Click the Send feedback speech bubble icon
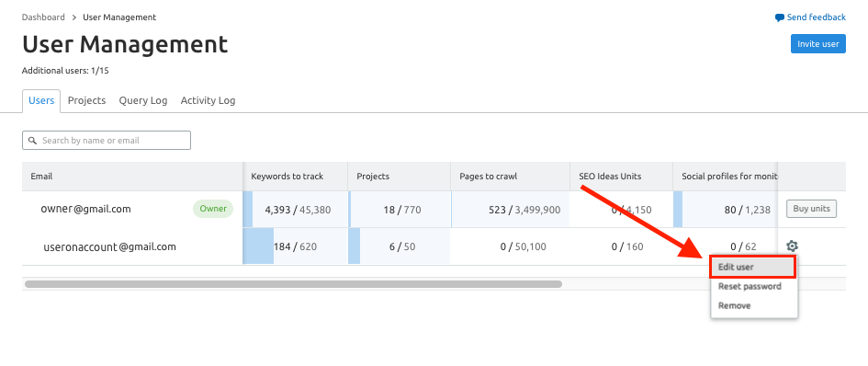868x366 pixels. pos(780,17)
